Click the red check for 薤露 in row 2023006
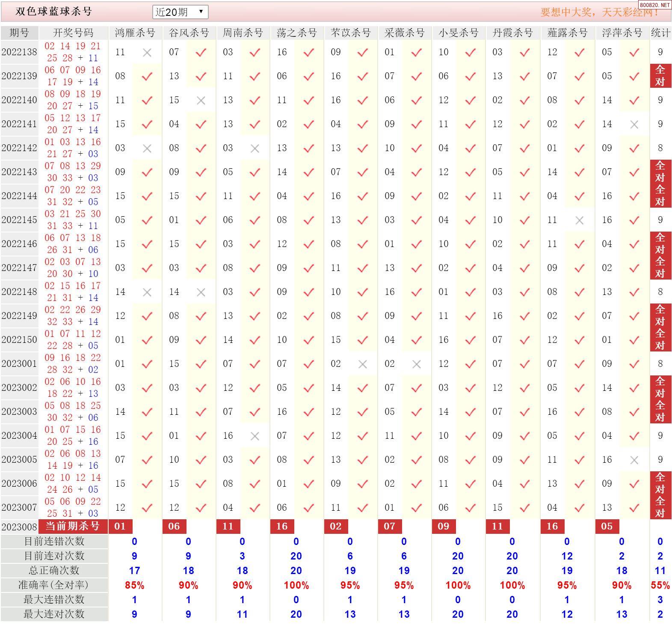This screenshot has width=672, height=625. [580, 484]
